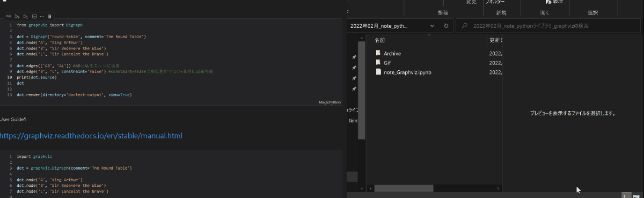Split cell using the cell toolbar icon
Screen dimensions: 644x198
coord(34,17)
